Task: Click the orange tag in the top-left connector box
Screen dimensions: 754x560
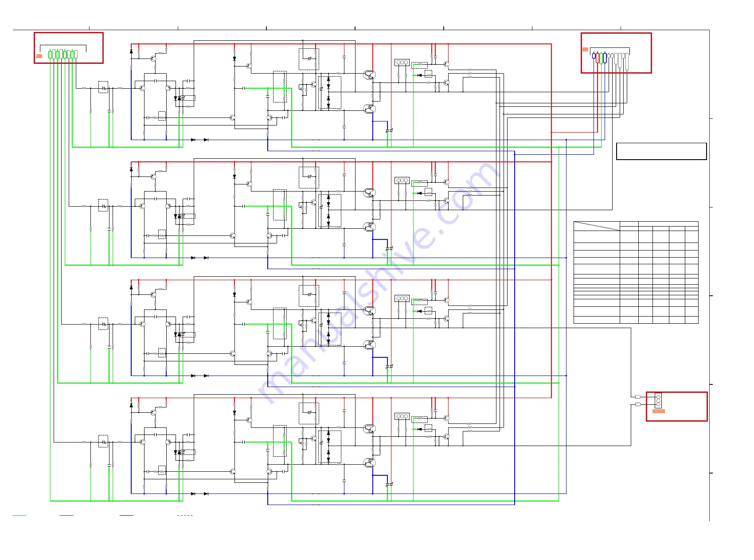Action: (39, 56)
